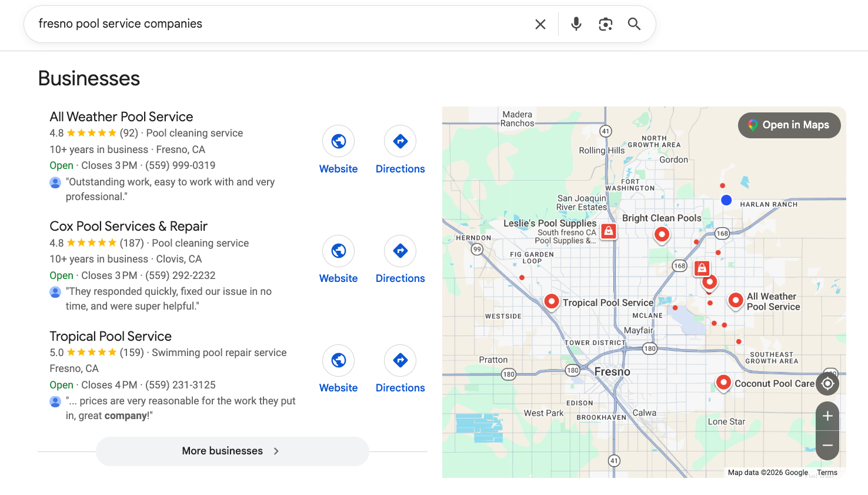Center map on my location icon

[x=827, y=384]
